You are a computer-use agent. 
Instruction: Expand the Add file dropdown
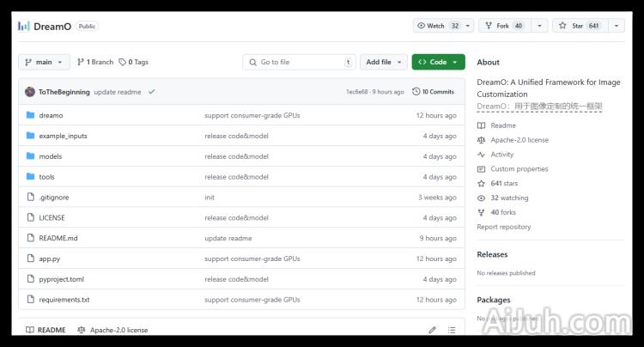click(383, 62)
